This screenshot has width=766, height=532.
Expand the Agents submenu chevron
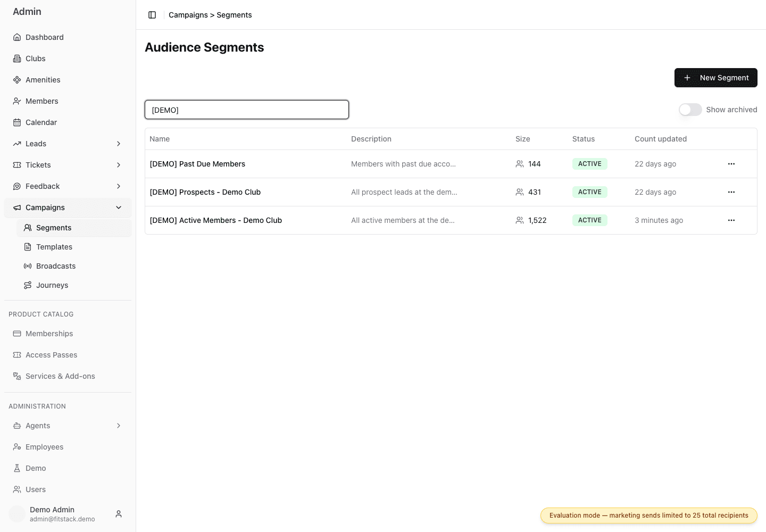(x=119, y=426)
